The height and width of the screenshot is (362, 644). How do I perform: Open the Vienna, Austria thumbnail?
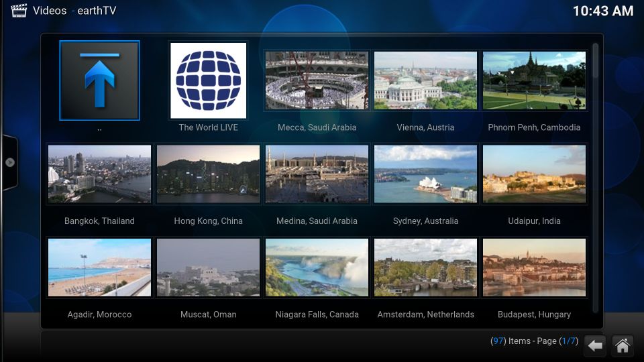pyautogui.click(x=425, y=80)
